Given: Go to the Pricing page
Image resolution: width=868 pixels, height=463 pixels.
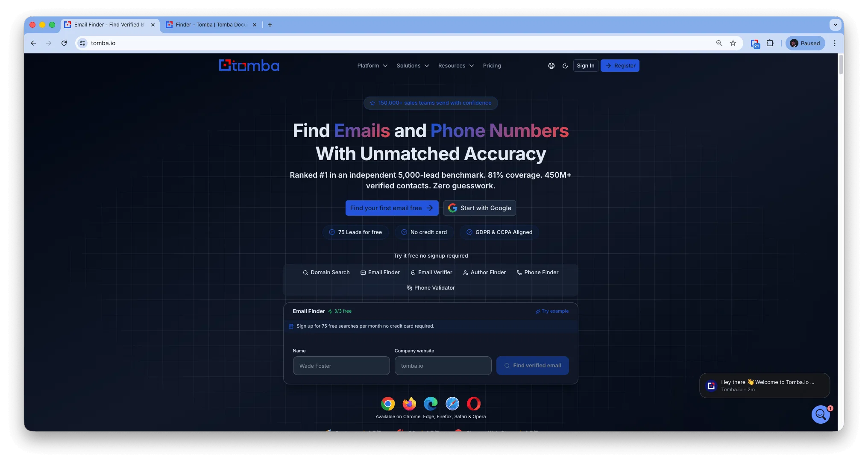Looking at the screenshot, I should pyautogui.click(x=492, y=66).
